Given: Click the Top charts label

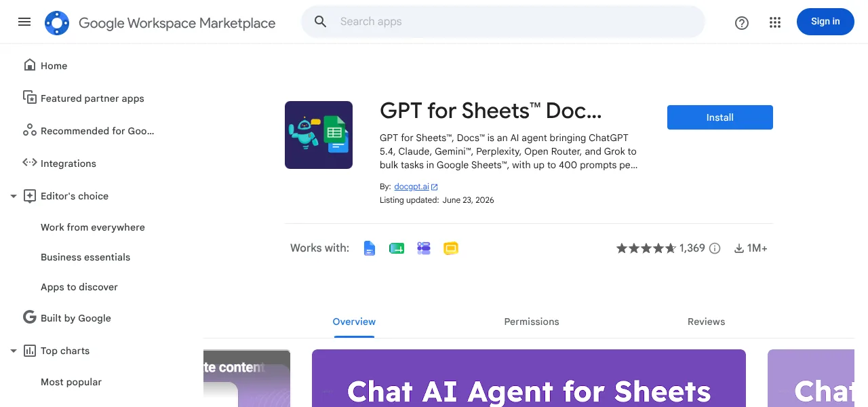Looking at the screenshot, I should (x=65, y=351).
